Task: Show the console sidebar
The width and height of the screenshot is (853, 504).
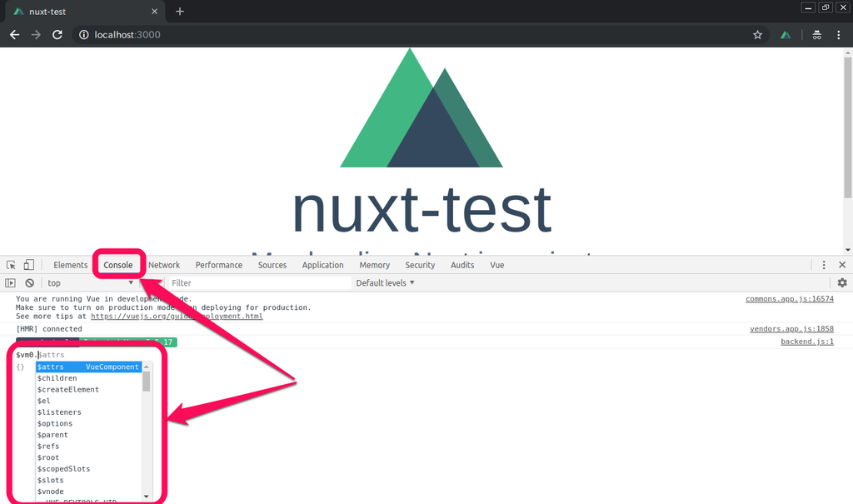Action: (x=10, y=283)
